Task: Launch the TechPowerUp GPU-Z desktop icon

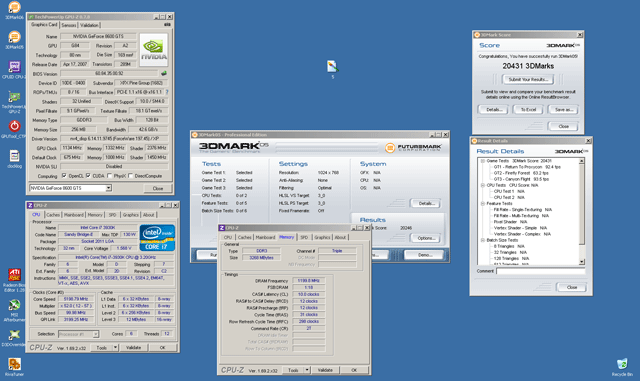Action: pos(14,102)
